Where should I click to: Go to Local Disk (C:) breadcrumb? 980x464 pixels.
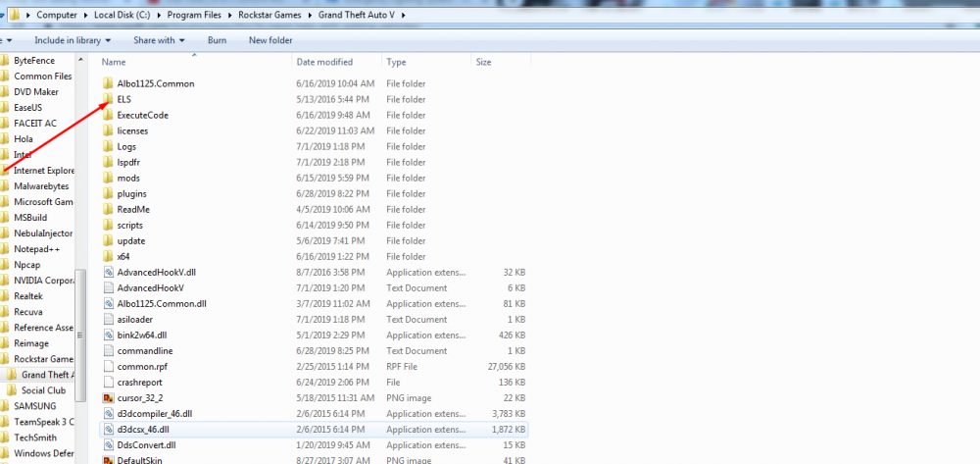click(120, 15)
